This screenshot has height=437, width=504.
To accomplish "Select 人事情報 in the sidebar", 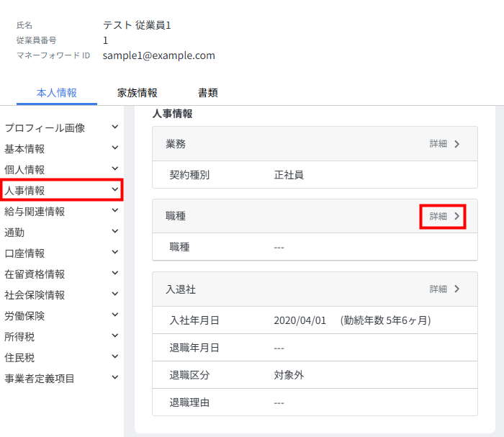I will [x=25, y=191].
